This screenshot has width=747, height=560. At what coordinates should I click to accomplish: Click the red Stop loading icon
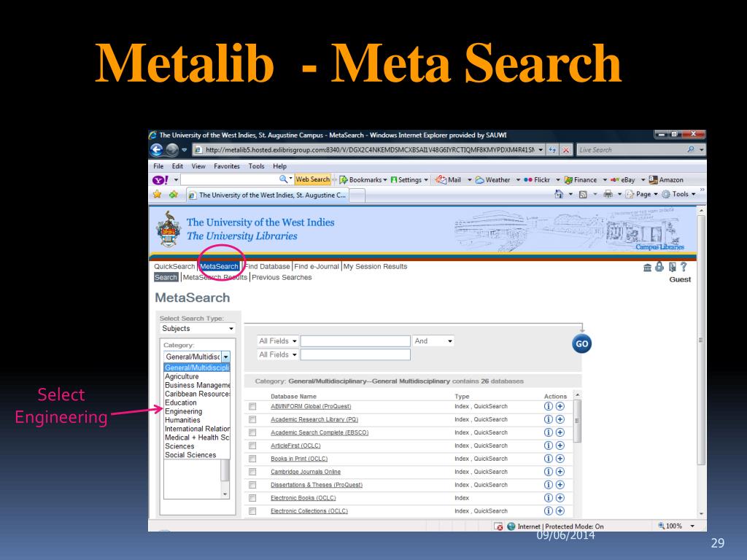click(565, 149)
